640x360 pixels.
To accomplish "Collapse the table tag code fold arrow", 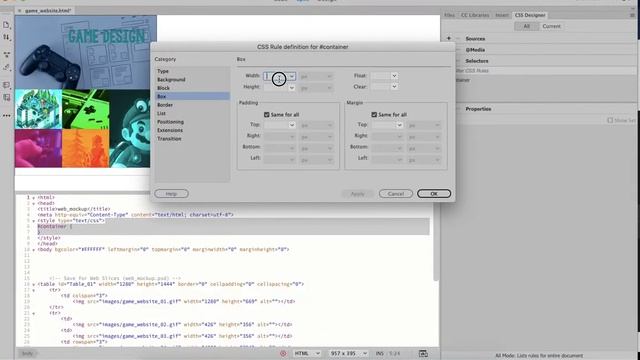I will pyautogui.click(x=33, y=284).
